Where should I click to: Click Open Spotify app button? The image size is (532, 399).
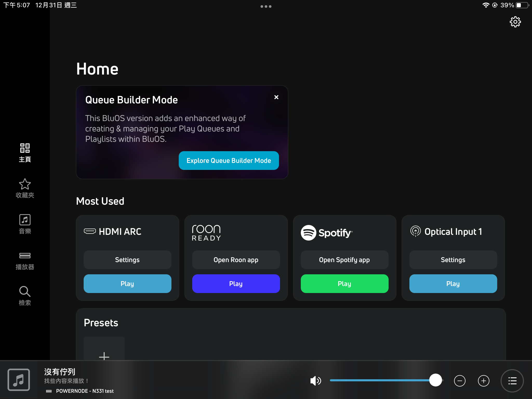[344, 260]
